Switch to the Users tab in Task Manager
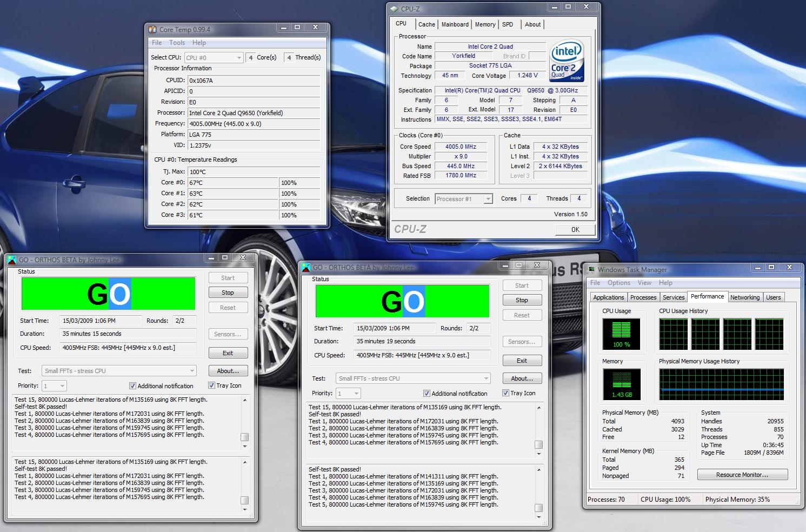Viewport: 806px width, 532px height. pyautogui.click(x=774, y=297)
